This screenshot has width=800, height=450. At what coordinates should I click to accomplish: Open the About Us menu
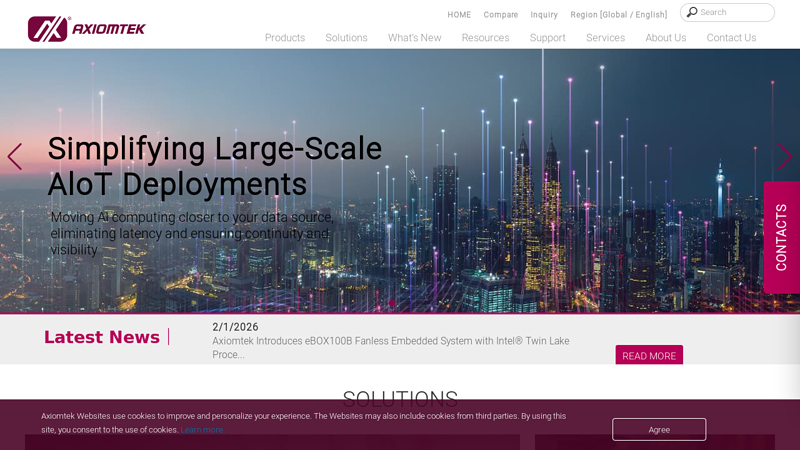coord(665,38)
